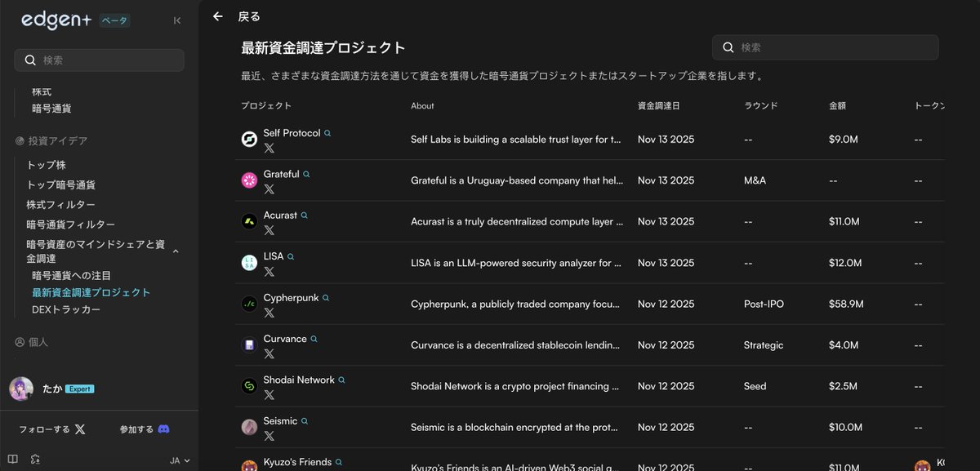Open Cypherpunk project name link
980x471 pixels.
tap(291, 298)
